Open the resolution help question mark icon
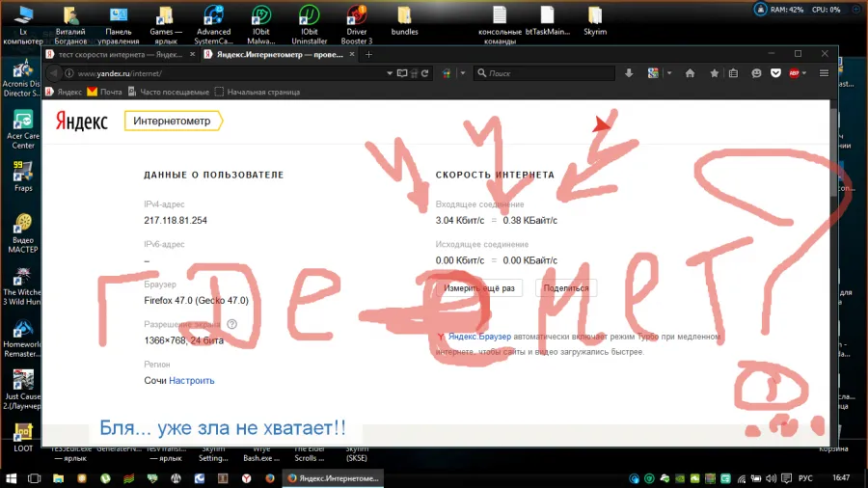The width and height of the screenshot is (868, 488). coord(231,324)
